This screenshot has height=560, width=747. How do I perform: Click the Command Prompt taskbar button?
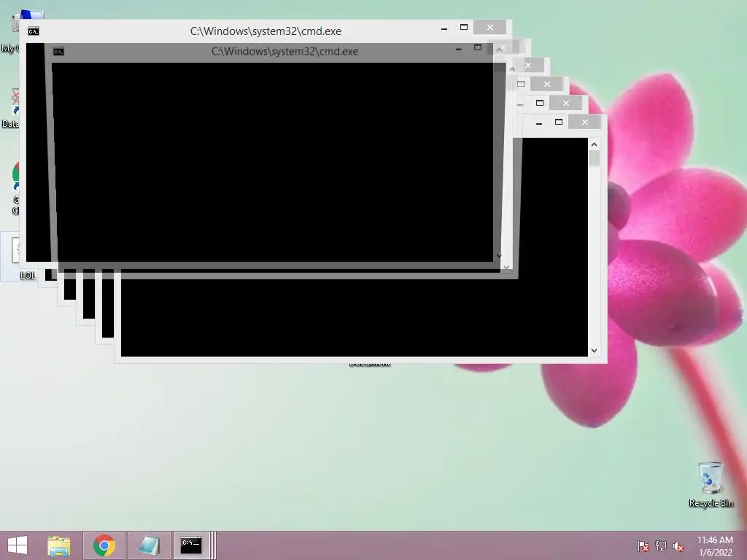coord(192,545)
